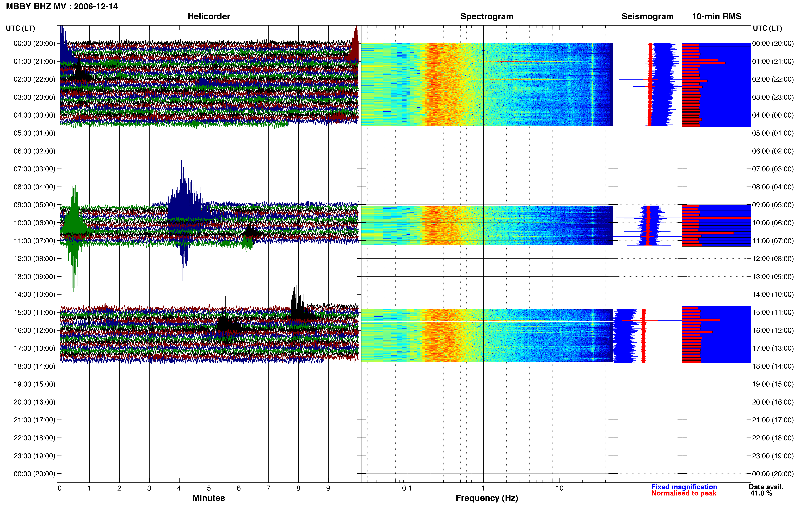Click left axis label "03:00 (23:00)"
Viewport: 812px width, 508px height.
pyautogui.click(x=34, y=97)
